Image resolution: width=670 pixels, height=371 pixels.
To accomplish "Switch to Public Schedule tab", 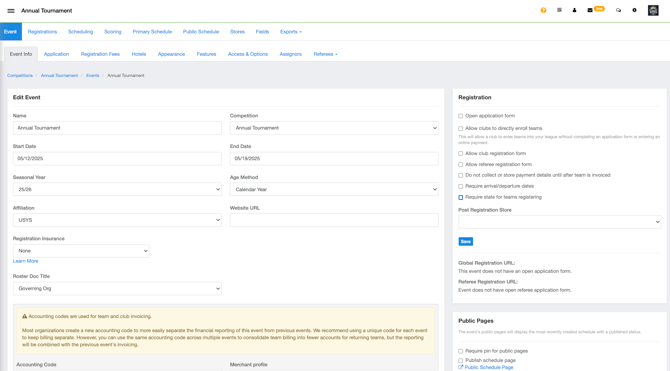I will [201, 32].
